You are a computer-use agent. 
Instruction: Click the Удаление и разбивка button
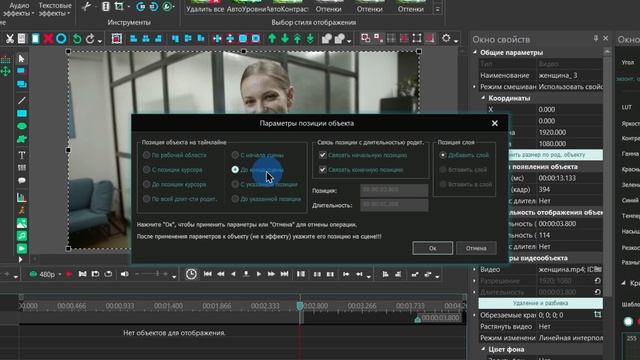(540, 303)
